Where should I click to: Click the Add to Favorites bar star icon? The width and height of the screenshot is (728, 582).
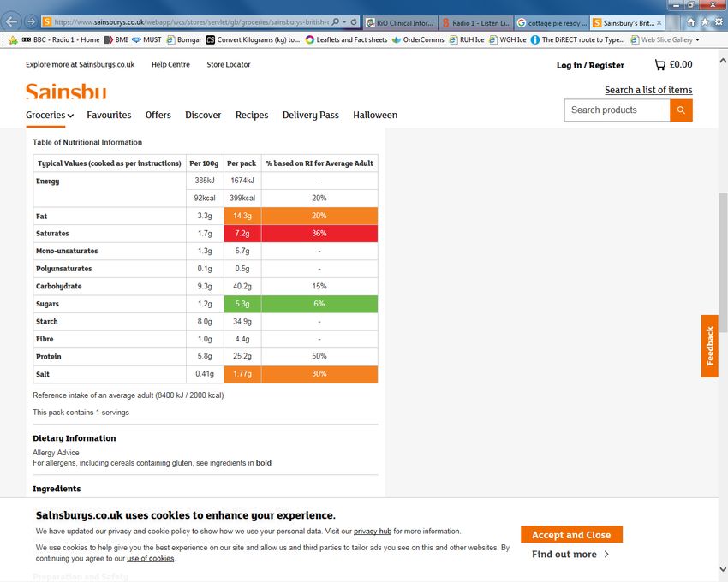point(13,40)
